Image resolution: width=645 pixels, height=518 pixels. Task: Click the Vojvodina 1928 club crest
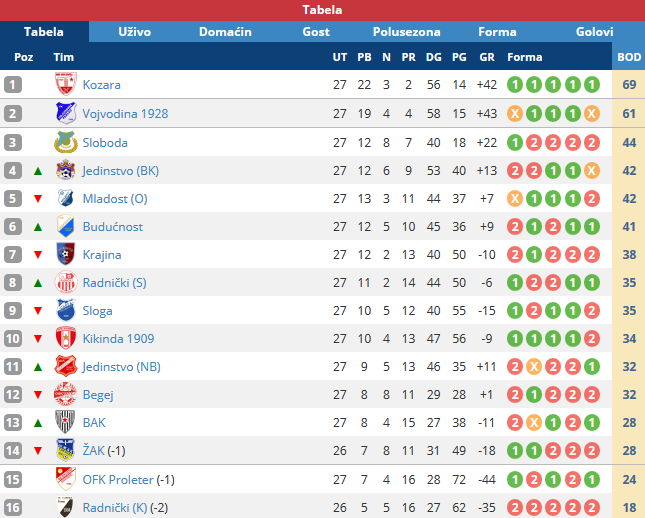66,113
